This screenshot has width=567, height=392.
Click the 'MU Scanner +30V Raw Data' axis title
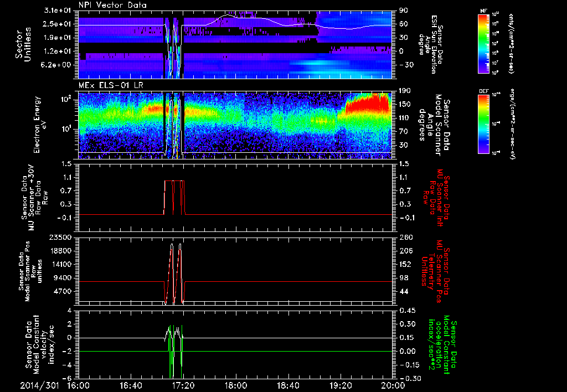click(x=34, y=198)
